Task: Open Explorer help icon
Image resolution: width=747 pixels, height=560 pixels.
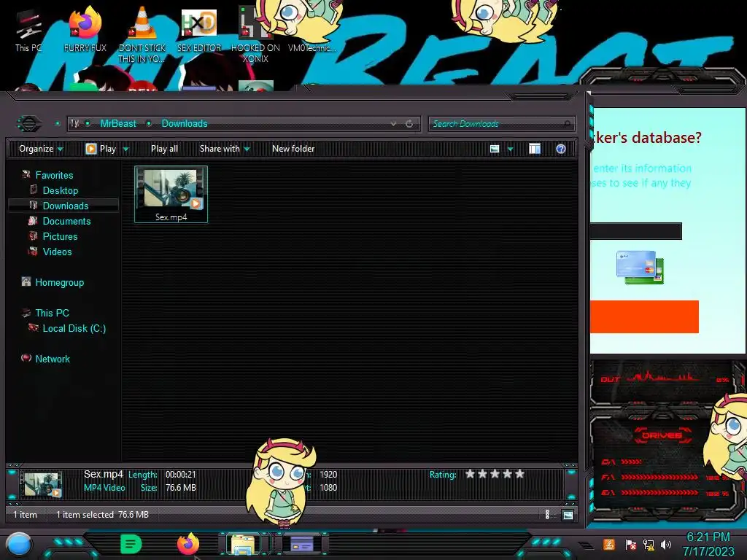Action: [x=561, y=149]
